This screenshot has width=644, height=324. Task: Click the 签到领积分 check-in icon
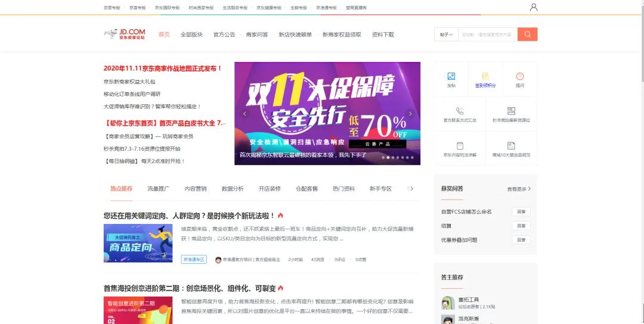pos(485,76)
